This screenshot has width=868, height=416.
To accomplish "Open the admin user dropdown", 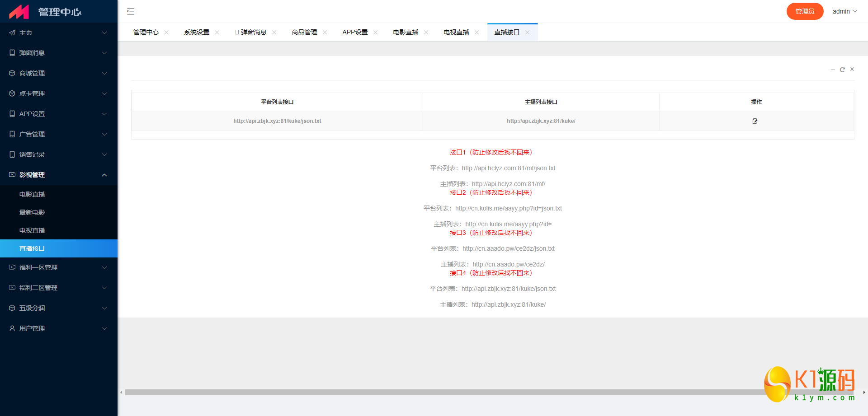I will 844,11.
